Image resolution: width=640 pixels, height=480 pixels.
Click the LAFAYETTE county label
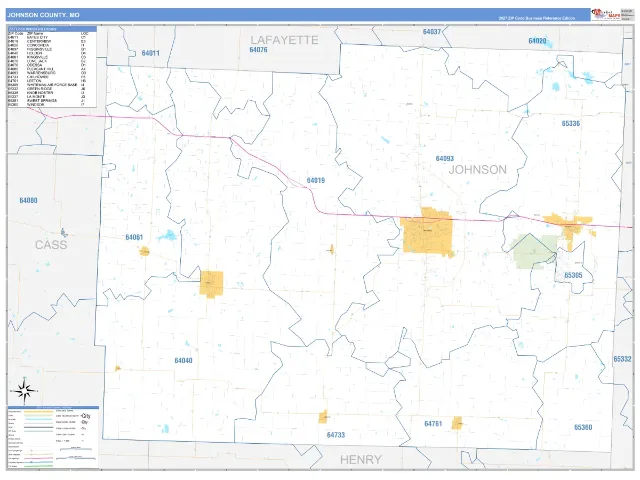[284, 40]
